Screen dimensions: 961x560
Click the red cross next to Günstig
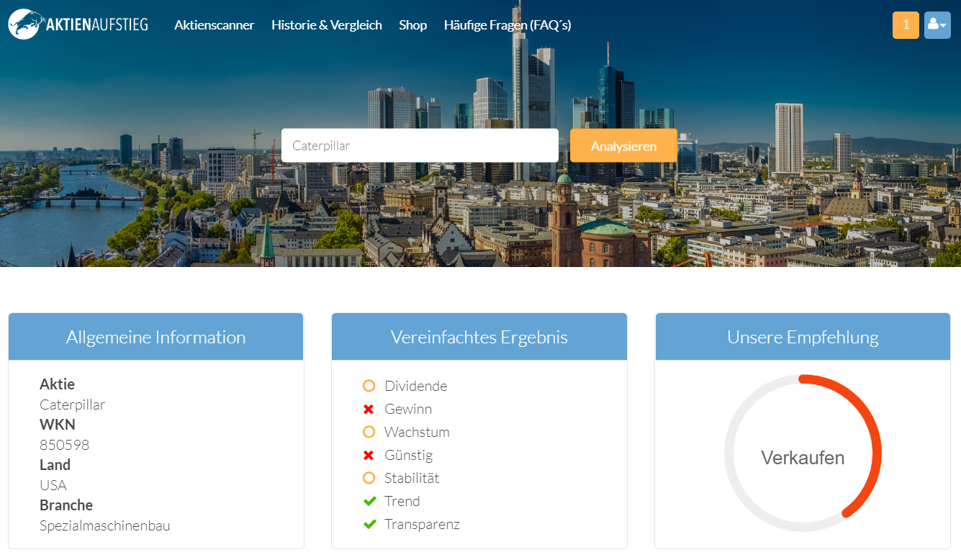(369, 455)
